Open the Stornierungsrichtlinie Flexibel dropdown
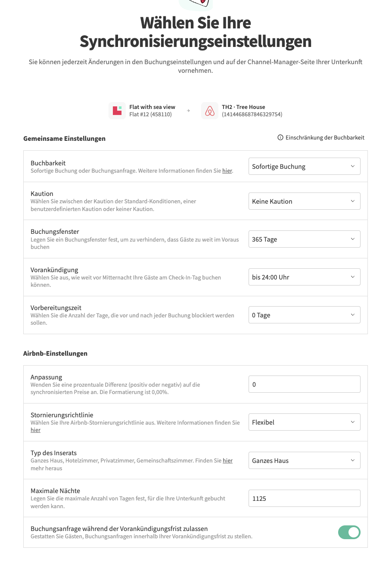Image resolution: width=392 pixels, height=565 pixels. 304,422
